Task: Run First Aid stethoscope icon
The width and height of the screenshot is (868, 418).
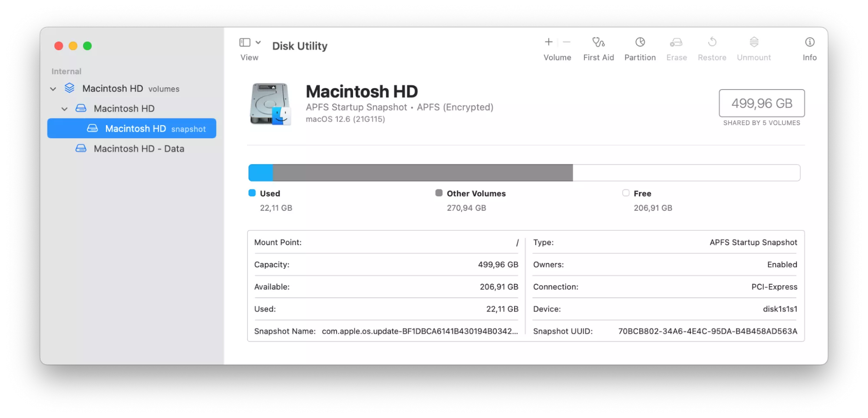Action: [598, 42]
